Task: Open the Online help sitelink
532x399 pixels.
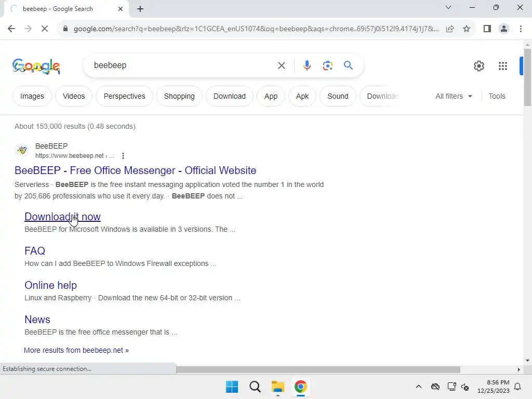Action: click(50, 285)
